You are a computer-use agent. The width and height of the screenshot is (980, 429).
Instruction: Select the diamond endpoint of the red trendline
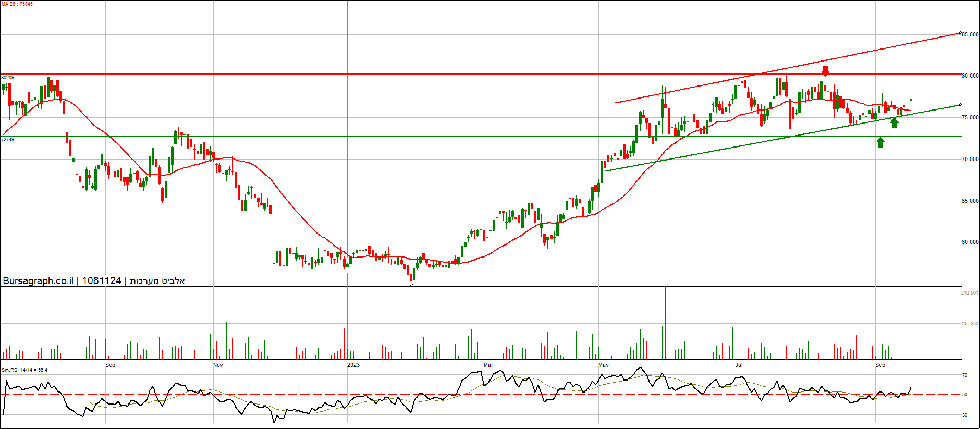click(x=960, y=33)
